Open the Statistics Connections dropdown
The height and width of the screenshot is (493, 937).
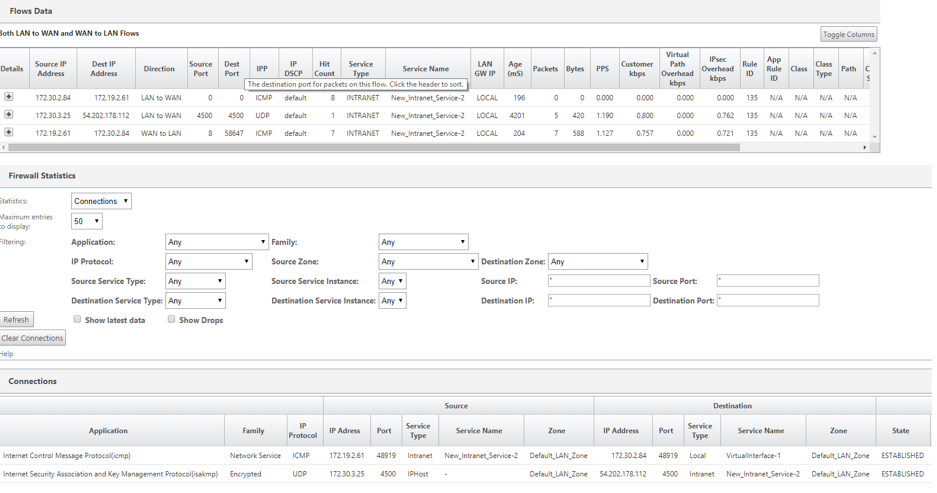coord(101,201)
